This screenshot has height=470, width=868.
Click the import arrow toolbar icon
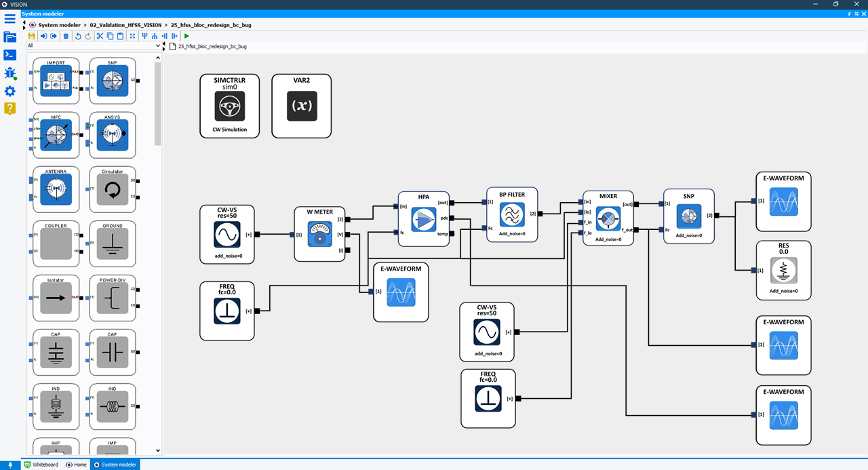43,36
